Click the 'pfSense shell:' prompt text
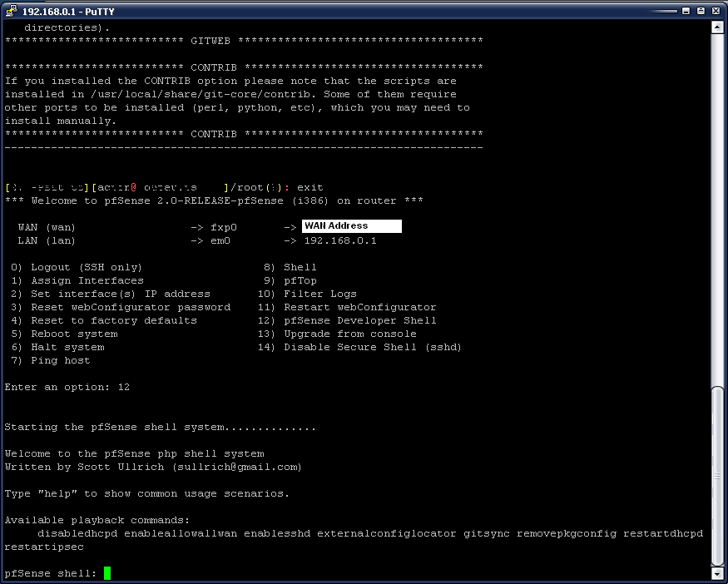 pyautogui.click(x=51, y=573)
